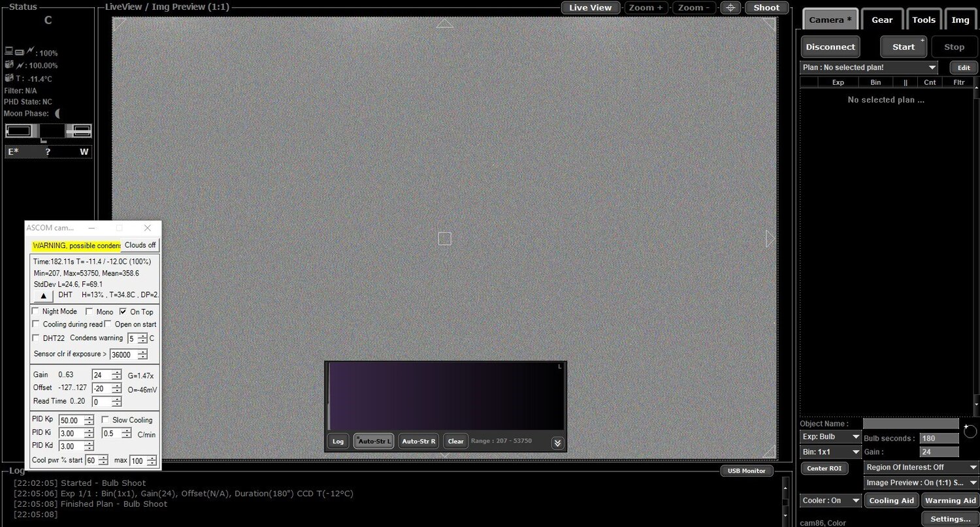
Task: Minimize the ASCOM camera window
Action: click(91, 228)
